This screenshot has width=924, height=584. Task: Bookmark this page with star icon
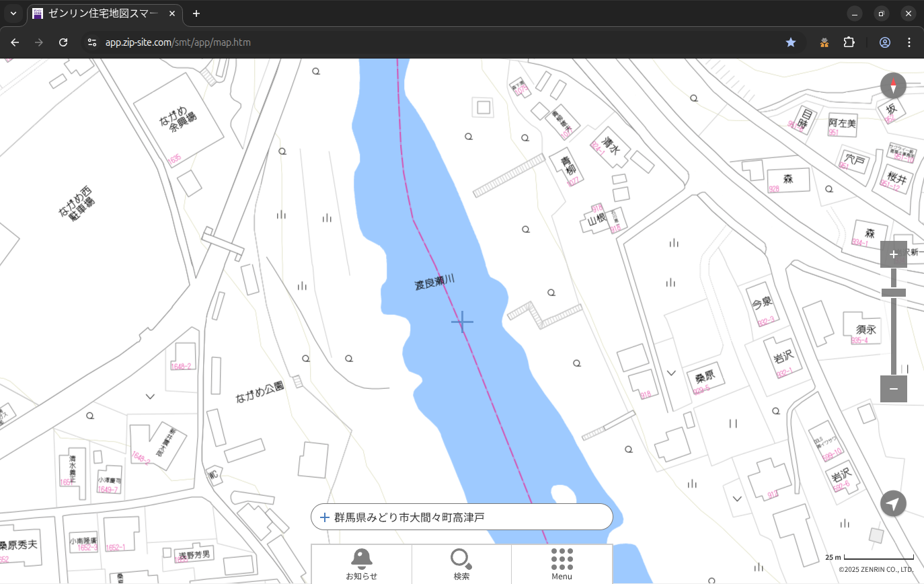pyautogui.click(x=791, y=42)
